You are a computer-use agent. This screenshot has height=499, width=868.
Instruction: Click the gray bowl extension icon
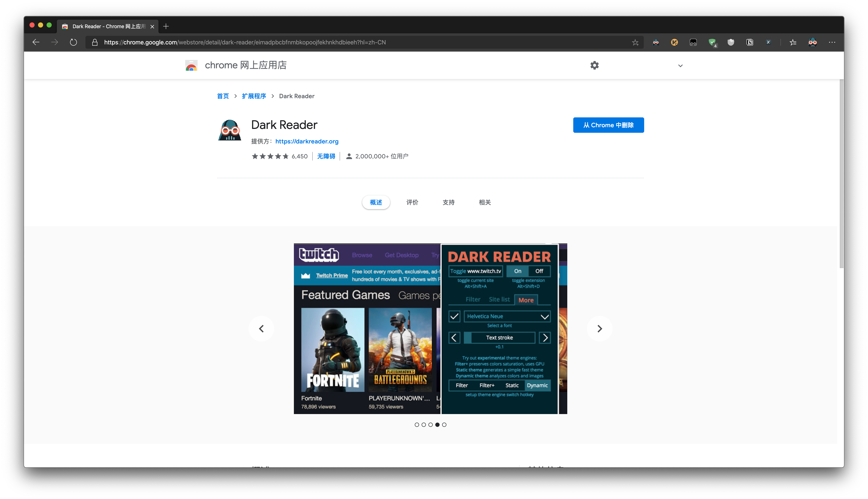coord(731,42)
